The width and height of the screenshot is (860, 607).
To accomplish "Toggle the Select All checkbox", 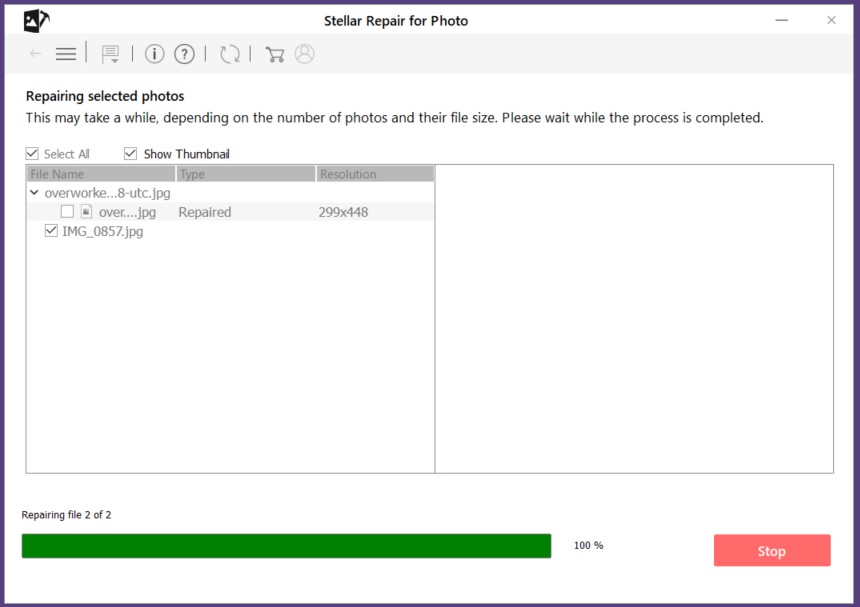I will click(x=32, y=154).
